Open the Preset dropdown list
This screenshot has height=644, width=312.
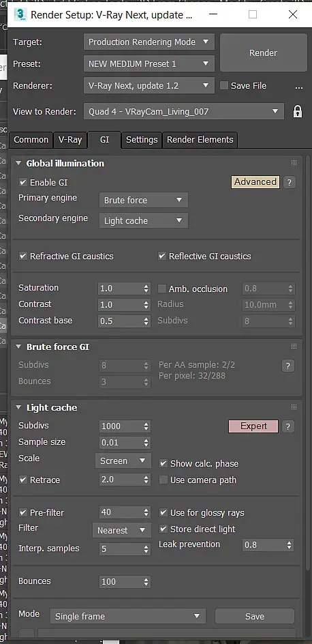[149, 63]
